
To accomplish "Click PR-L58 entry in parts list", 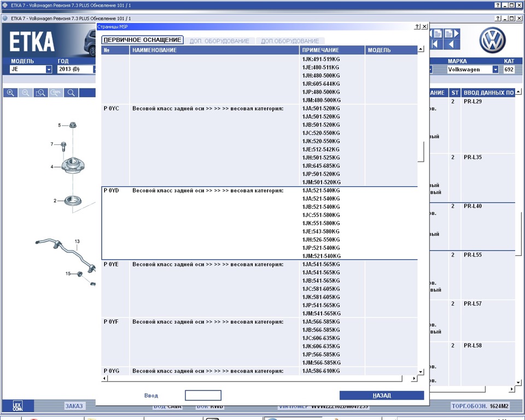I will [x=472, y=346].
